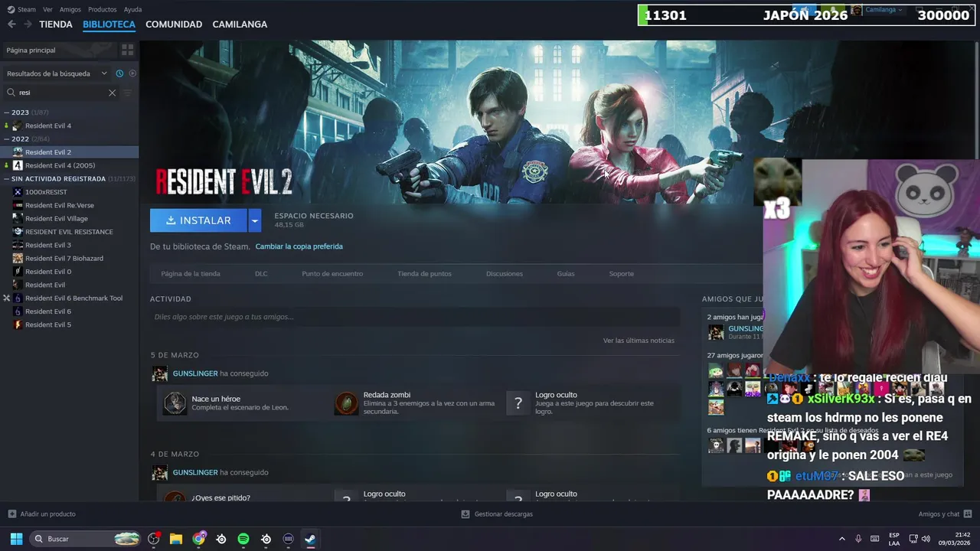Screen dimensions: 980x551
Task: Open the 'Nace un héroe' achievement icon
Action: (x=175, y=403)
